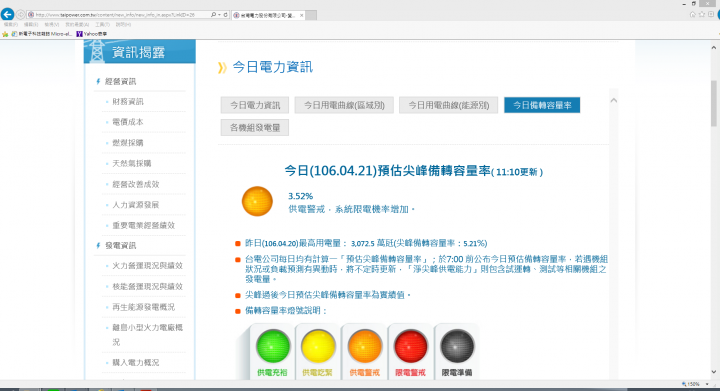Expand the 發電資訊 sidebar section

point(120,246)
